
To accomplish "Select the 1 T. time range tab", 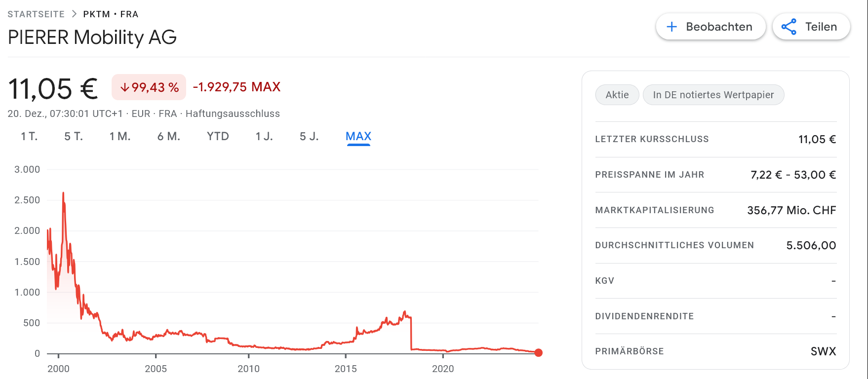I will [29, 136].
